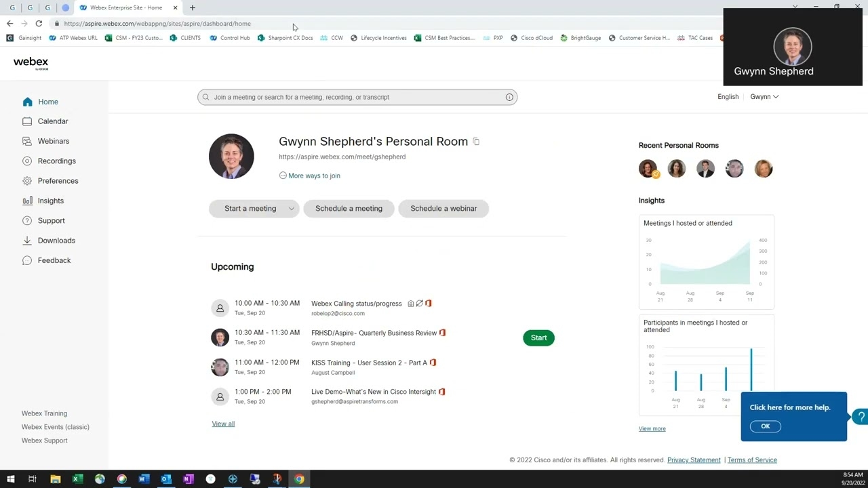Open Preferences gear in sidebar
868x488 pixels.
(x=27, y=181)
